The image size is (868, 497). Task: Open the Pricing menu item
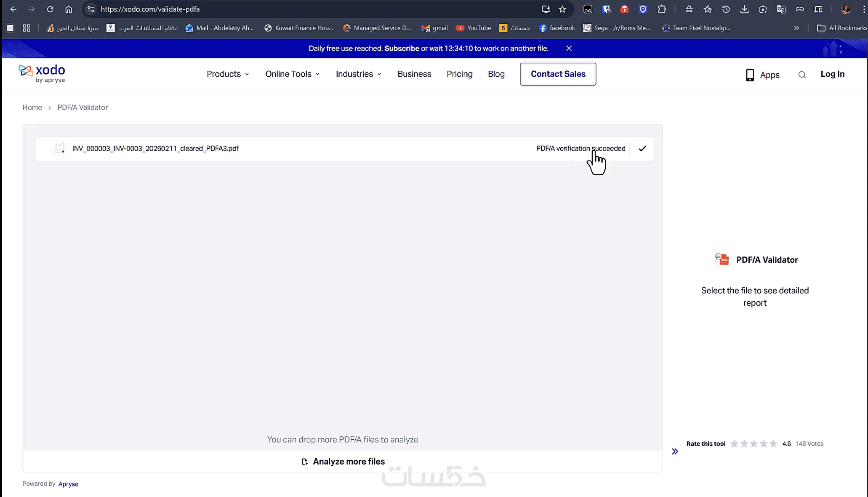coord(459,74)
